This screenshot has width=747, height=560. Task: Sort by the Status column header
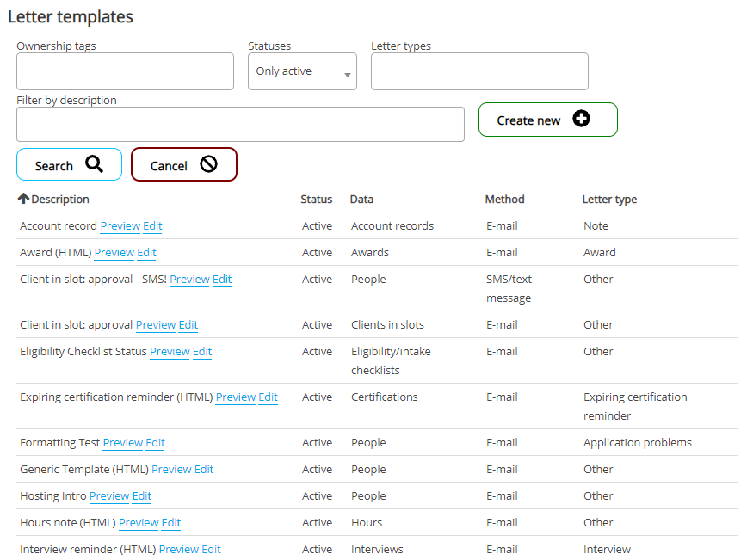click(316, 199)
